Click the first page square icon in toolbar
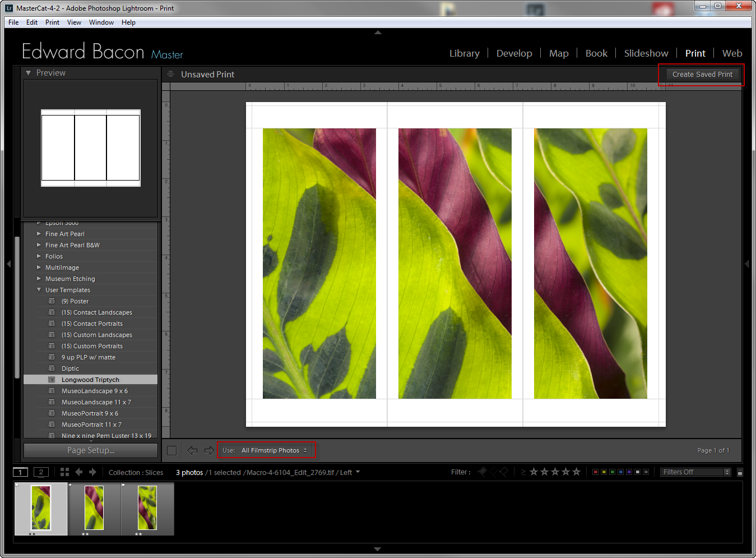Image resolution: width=756 pixels, height=558 pixels. (172, 450)
